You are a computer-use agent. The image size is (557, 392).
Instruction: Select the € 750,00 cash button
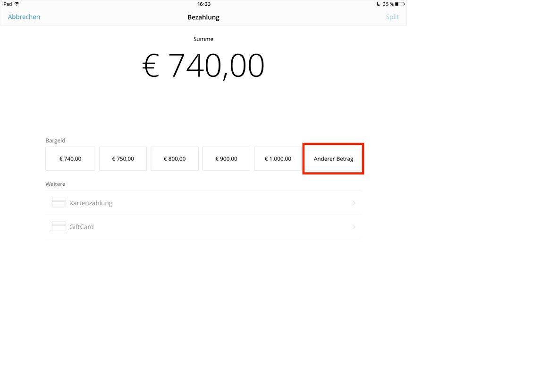[123, 158]
